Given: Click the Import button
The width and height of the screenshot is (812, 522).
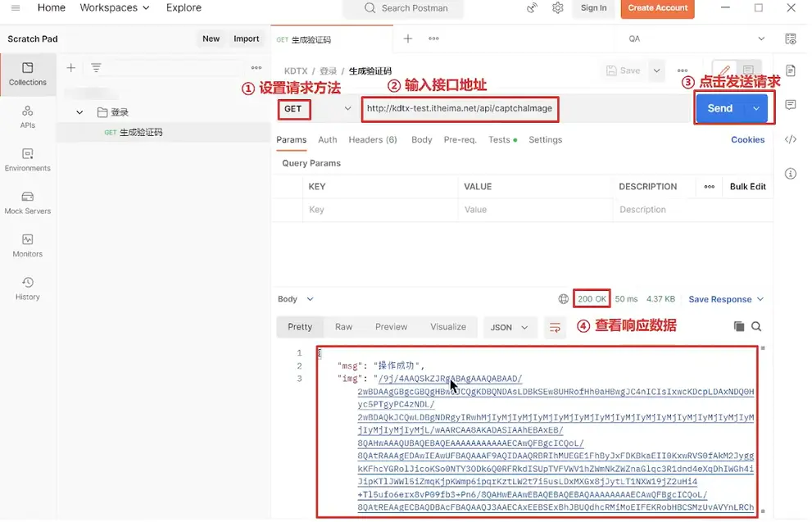Looking at the screenshot, I should click(246, 39).
